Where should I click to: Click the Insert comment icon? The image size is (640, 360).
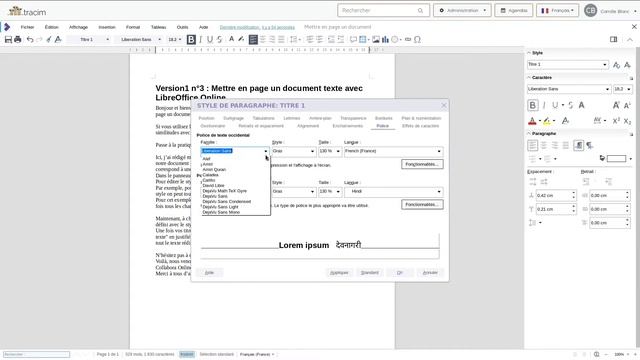click(x=353, y=40)
